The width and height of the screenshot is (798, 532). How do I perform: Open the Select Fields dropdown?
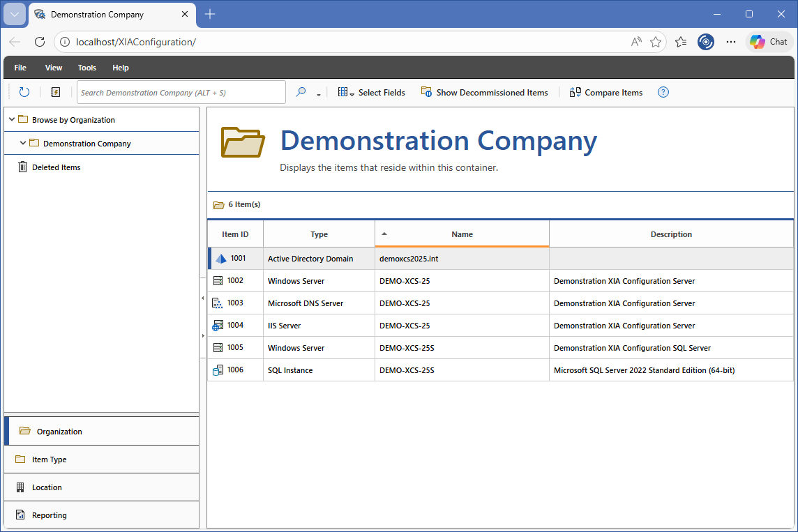[372, 92]
